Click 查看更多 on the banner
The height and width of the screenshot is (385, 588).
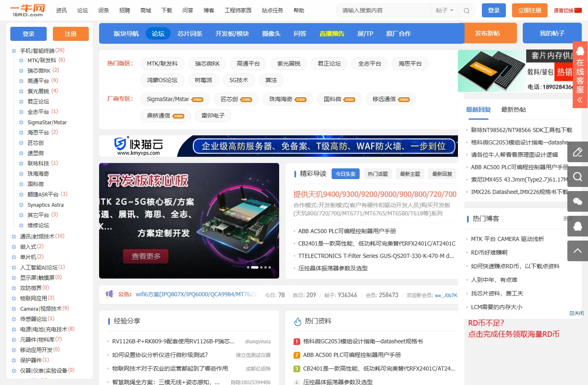click(x=146, y=256)
